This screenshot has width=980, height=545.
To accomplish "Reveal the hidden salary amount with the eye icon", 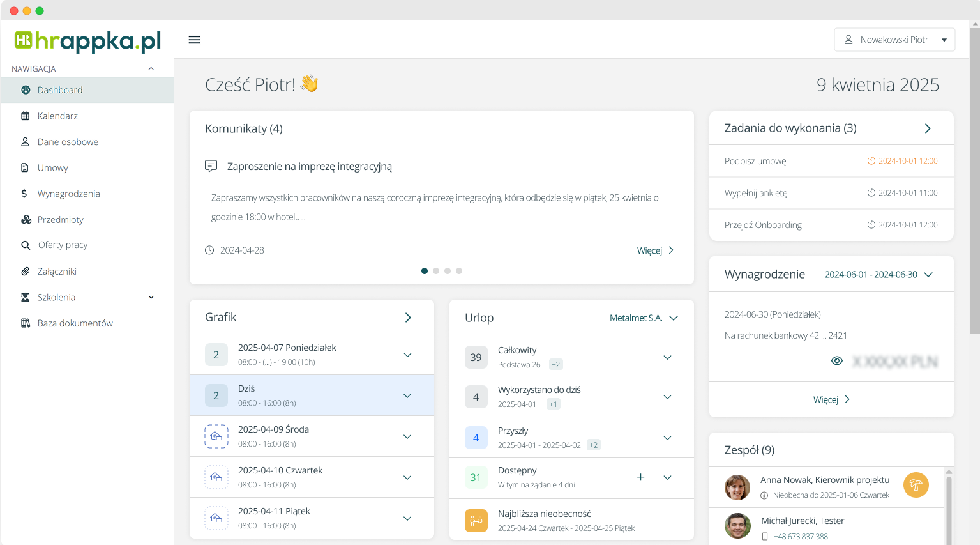I will (x=836, y=360).
